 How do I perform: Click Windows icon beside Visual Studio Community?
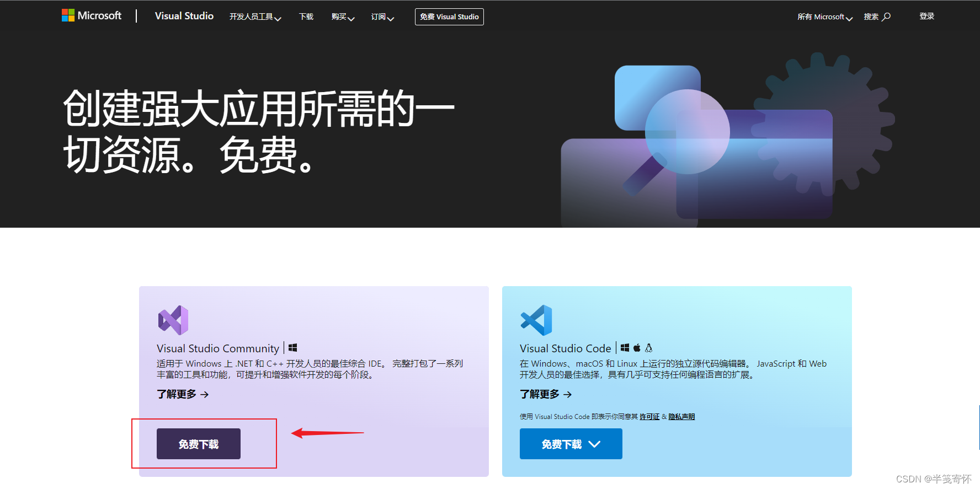[x=293, y=348]
